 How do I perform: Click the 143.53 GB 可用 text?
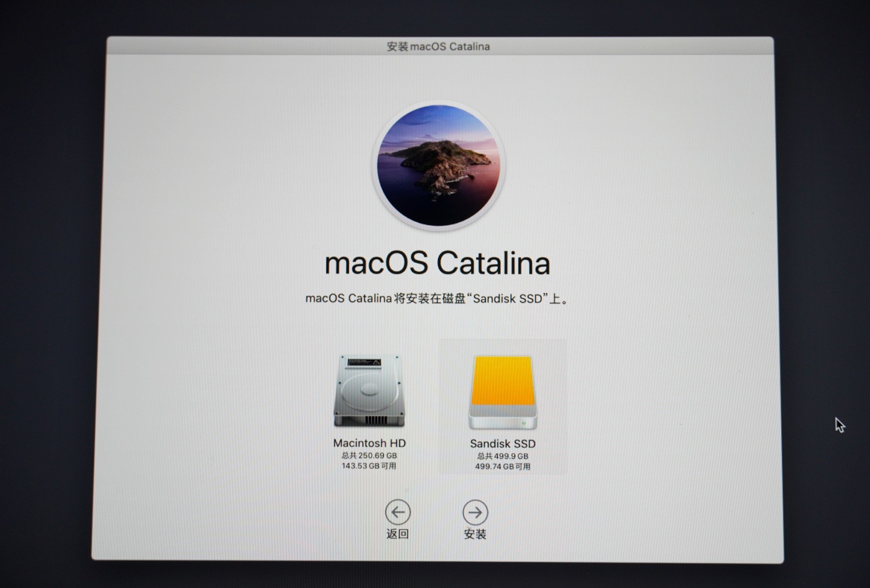coord(369,466)
